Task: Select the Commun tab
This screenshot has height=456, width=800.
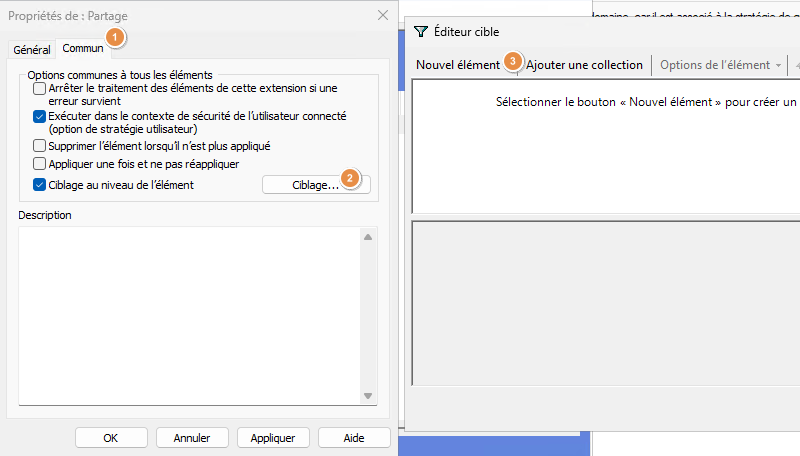Action: 82,48
